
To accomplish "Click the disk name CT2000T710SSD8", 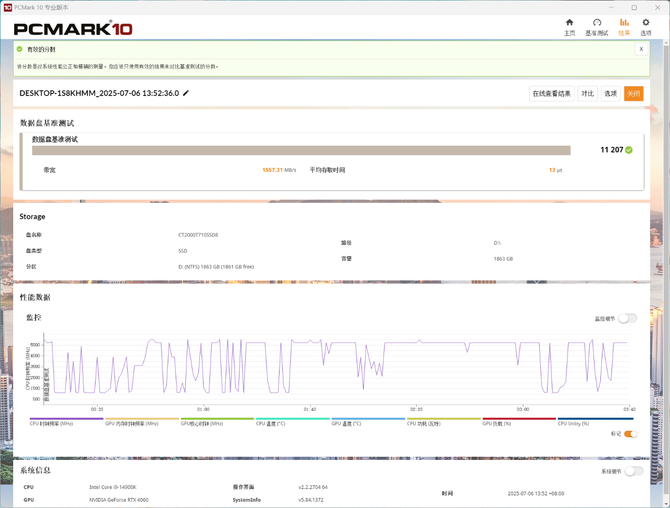I will pyautogui.click(x=198, y=235).
